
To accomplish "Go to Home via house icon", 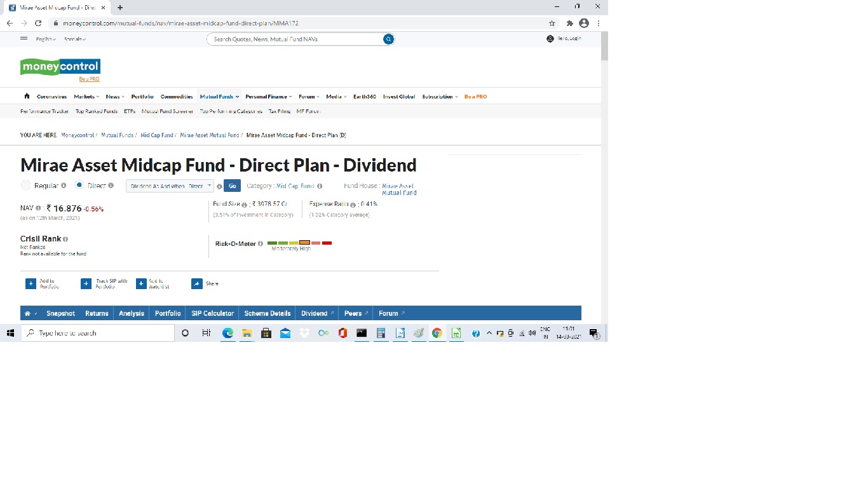I will (x=27, y=97).
